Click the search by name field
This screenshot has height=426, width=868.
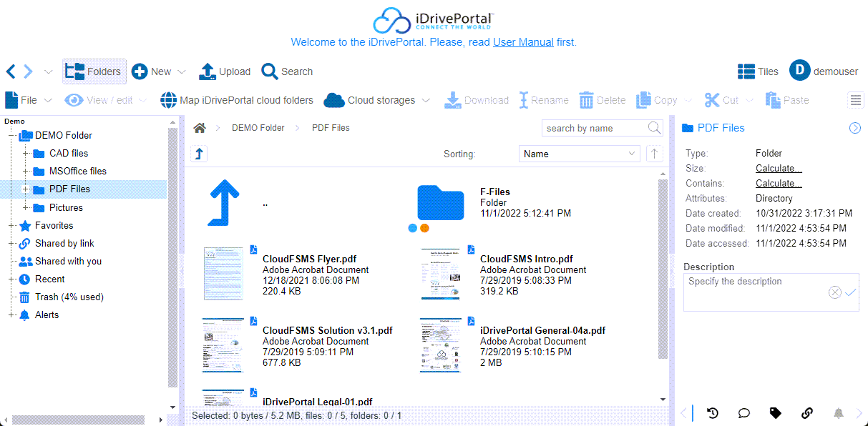click(x=594, y=128)
